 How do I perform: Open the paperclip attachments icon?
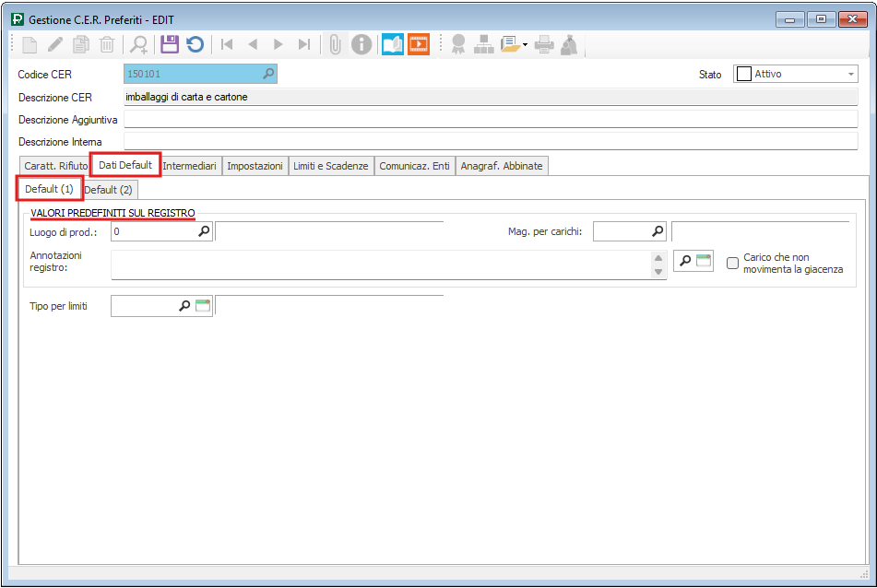[336, 44]
